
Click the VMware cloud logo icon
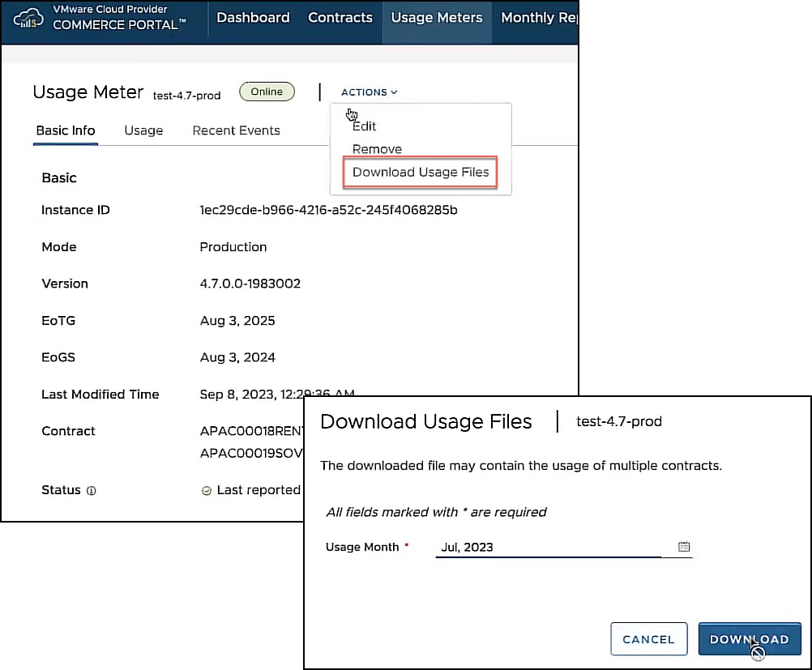tap(29, 17)
